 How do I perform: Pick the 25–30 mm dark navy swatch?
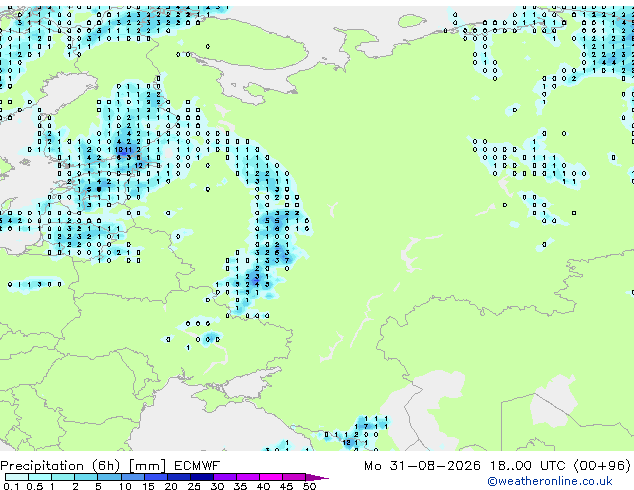[x=202, y=477]
